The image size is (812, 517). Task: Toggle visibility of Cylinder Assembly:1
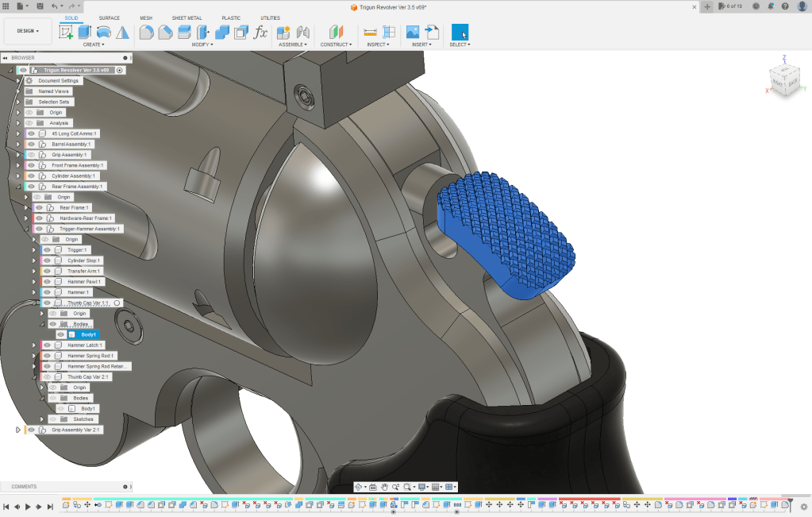pos(31,176)
